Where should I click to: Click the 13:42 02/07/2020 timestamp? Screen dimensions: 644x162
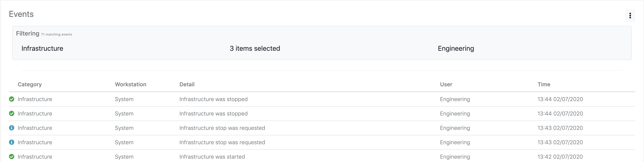click(x=560, y=157)
